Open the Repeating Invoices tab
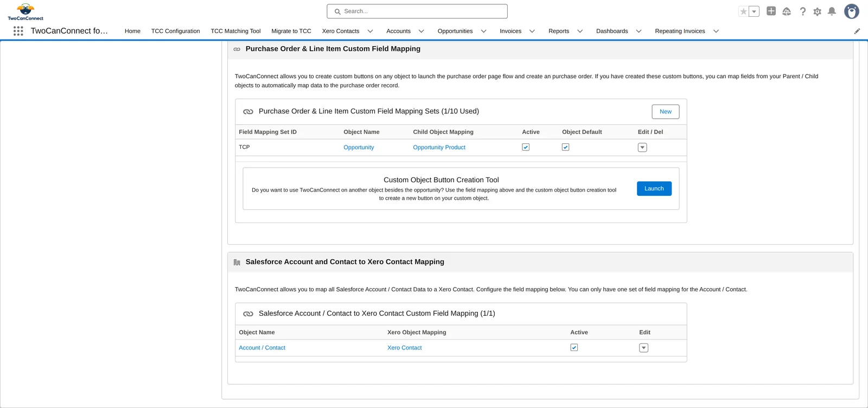This screenshot has width=868, height=408. [680, 31]
